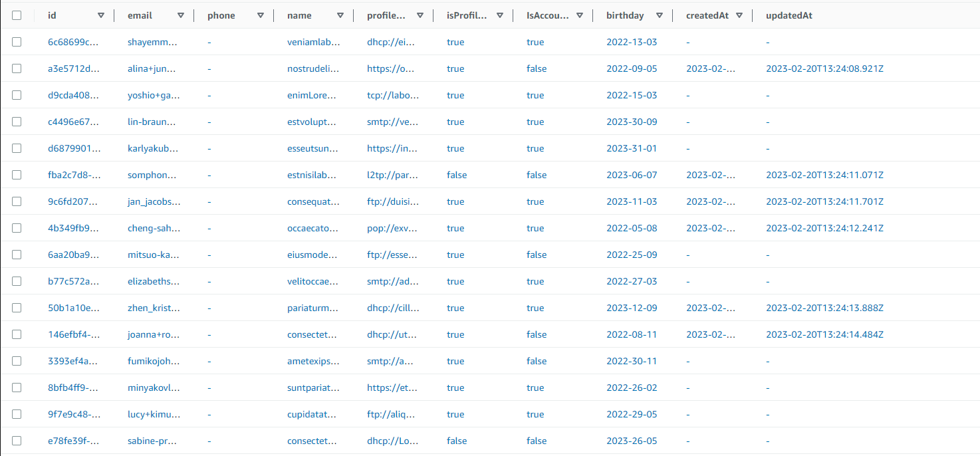
Task: Check the row checkbox next to fba2c7d8
Action: click(17, 175)
